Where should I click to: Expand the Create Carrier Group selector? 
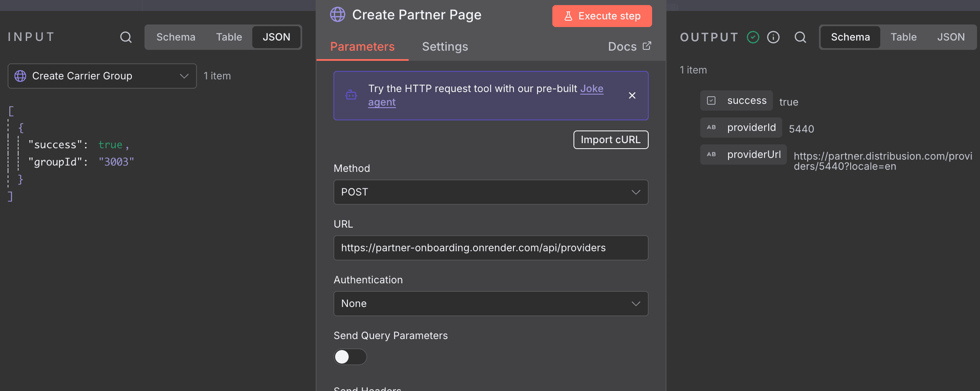coord(184,76)
